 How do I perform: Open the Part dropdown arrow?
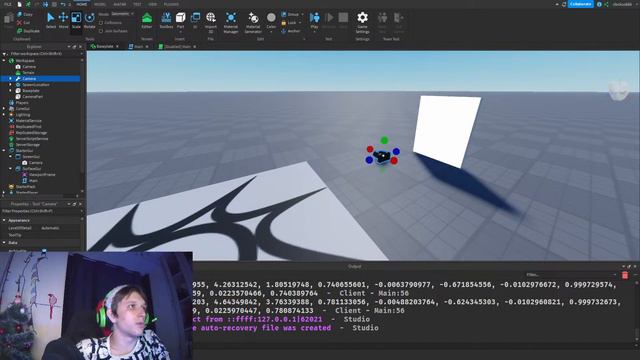point(180,32)
